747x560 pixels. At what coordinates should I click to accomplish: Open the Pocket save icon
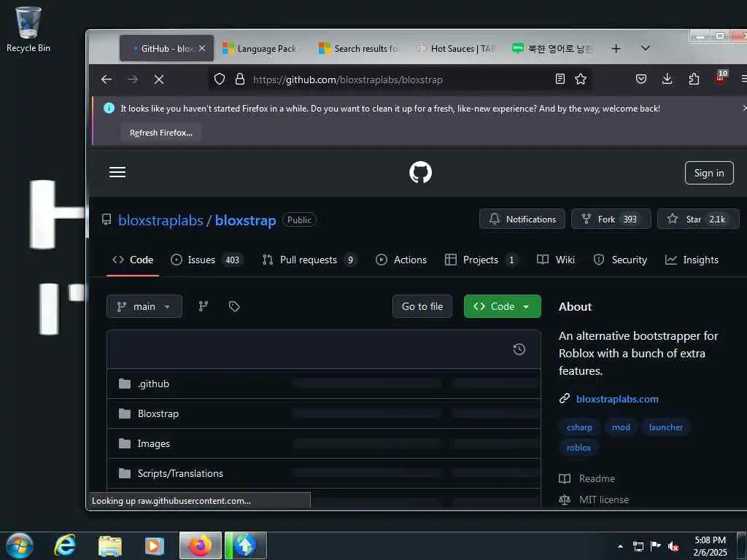641,79
